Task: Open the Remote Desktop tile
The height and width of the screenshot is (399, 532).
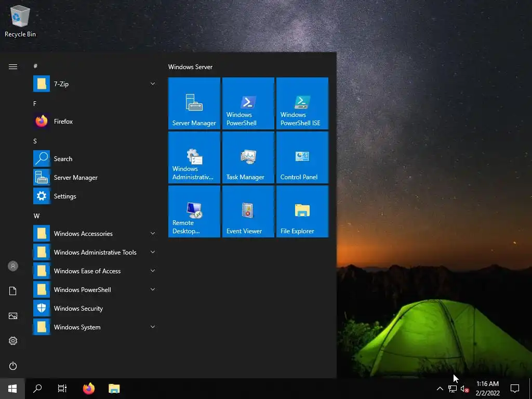Action: (194, 211)
